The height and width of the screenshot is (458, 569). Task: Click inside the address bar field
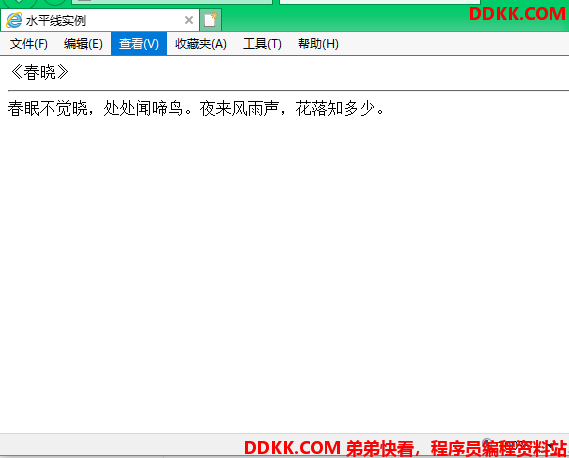coord(172,2)
